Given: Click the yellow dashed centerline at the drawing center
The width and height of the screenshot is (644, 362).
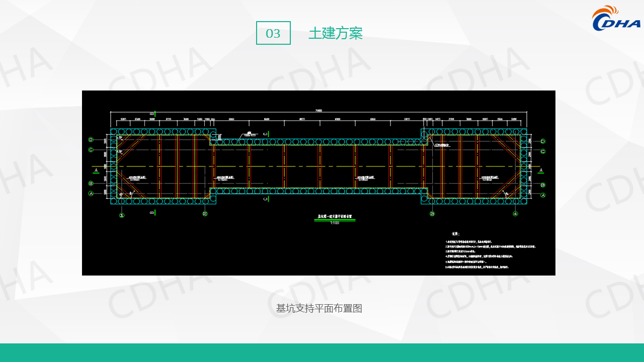Looking at the screenshot, I should (x=318, y=166).
